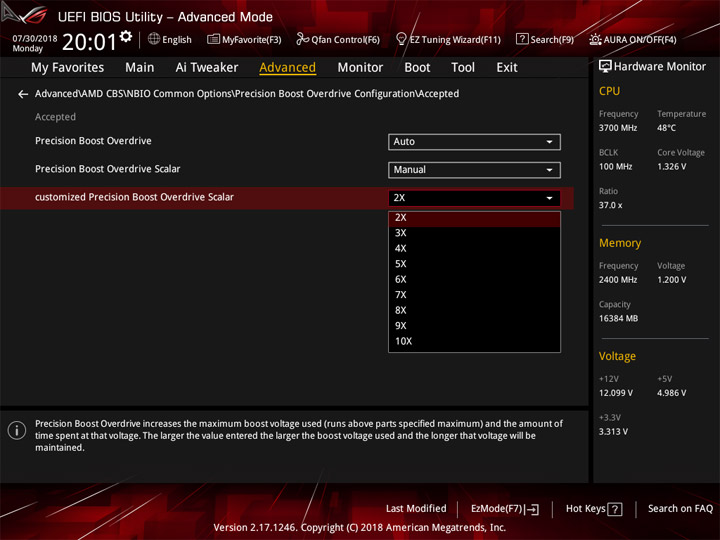720x540 pixels.
Task: Click the CPU temperature 48°C value
Action: coord(666,128)
